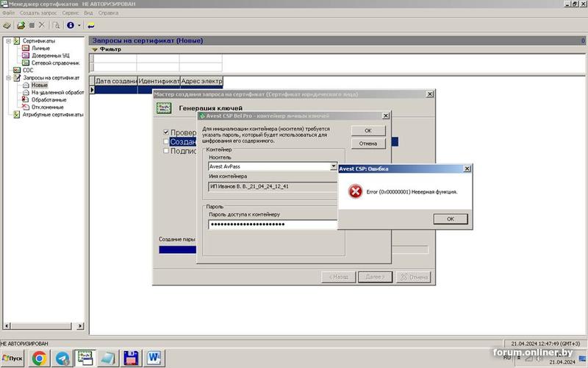Click the yellow-blue arrows toolbar icon

(90, 26)
